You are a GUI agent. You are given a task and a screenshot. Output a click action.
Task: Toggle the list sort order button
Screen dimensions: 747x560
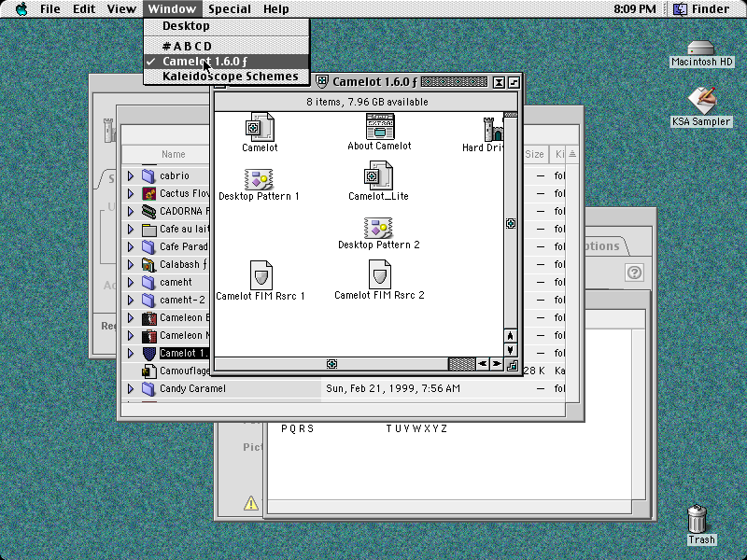(x=572, y=154)
